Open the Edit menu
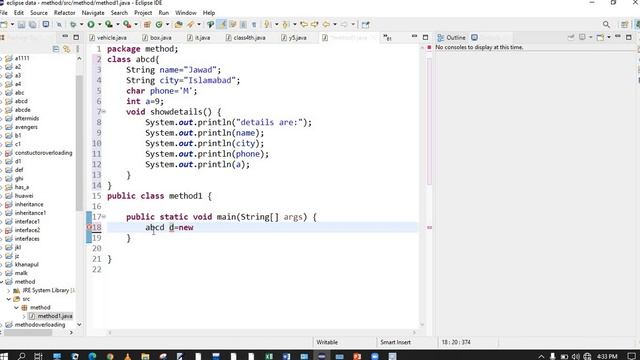 pyautogui.click(x=19, y=13)
